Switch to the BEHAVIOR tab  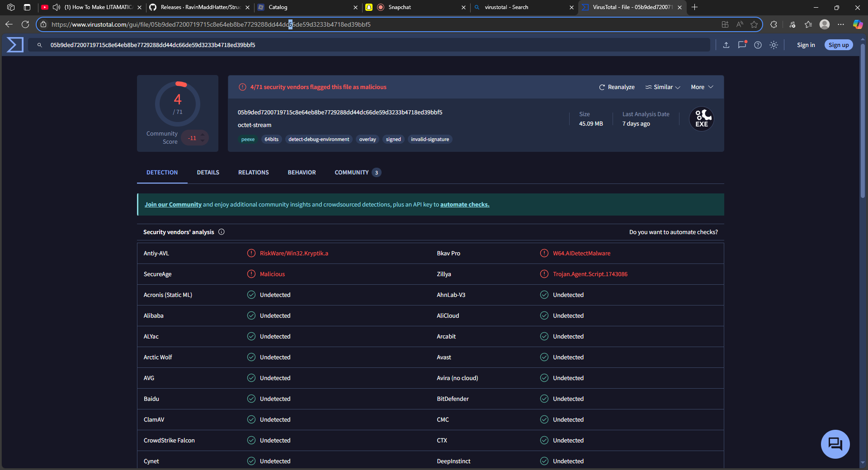(x=302, y=173)
